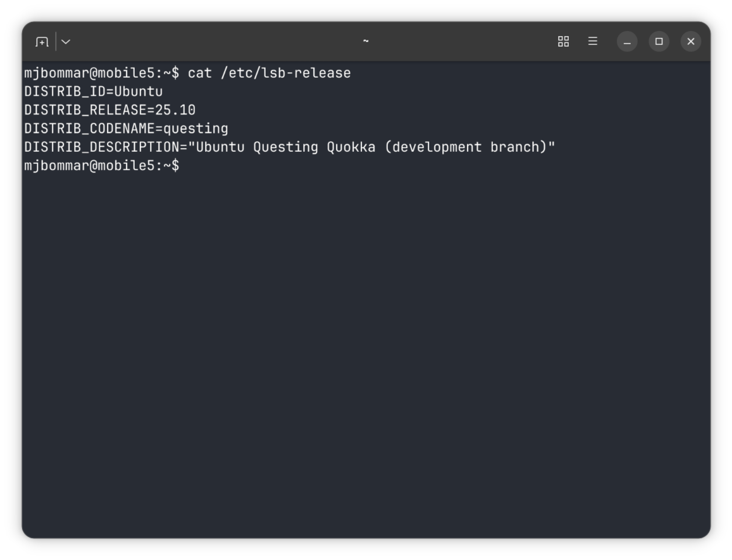732x560 pixels.
Task: Click the DISTRIB_DESCRIPTION key text
Action: coord(102,147)
